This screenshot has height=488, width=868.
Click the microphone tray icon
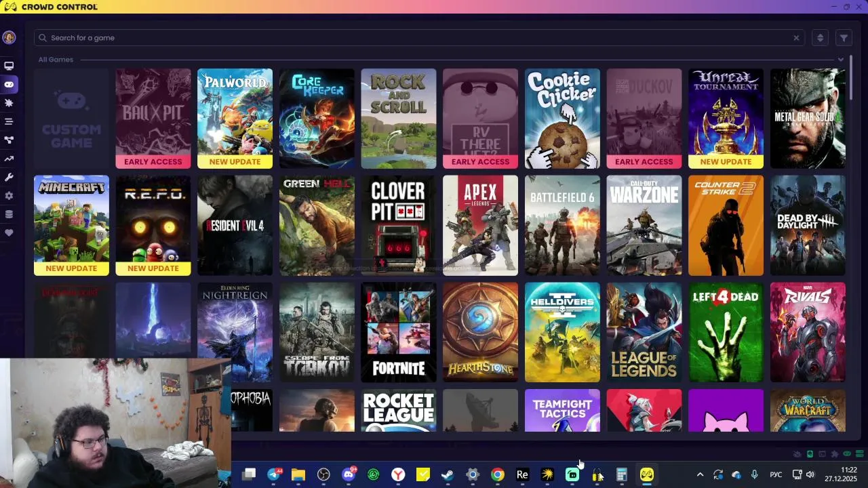click(x=754, y=475)
